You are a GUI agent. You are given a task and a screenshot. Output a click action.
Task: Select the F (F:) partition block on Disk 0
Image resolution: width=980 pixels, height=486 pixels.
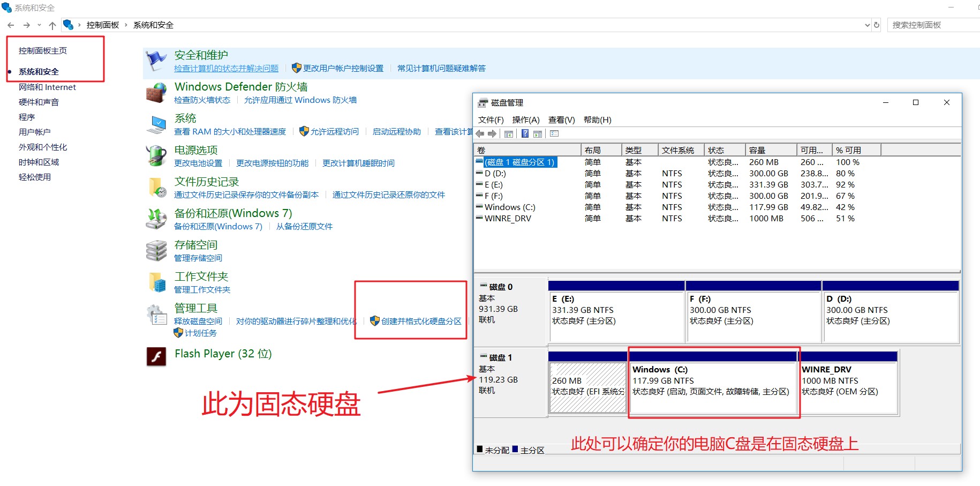(753, 311)
